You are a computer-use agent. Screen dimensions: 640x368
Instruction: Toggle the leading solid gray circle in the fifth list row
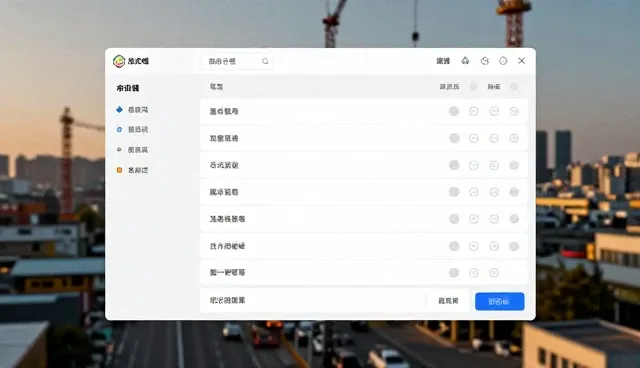(454, 219)
